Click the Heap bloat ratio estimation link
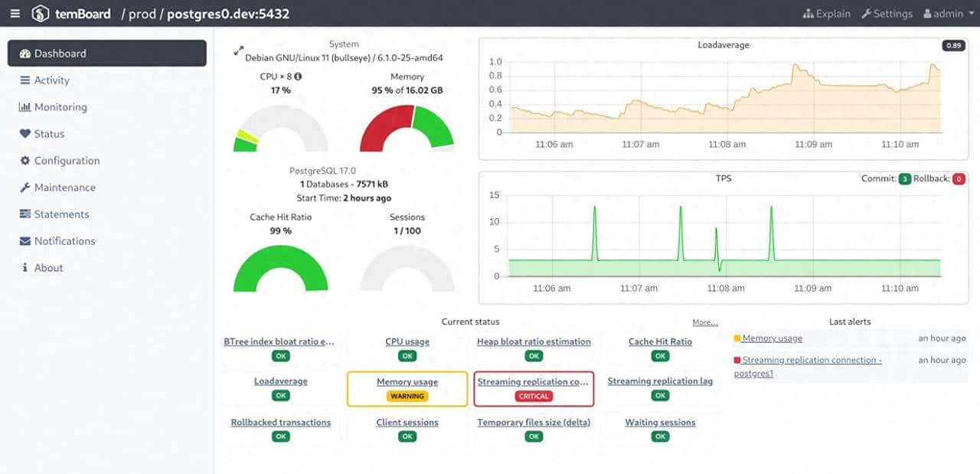 (x=534, y=342)
